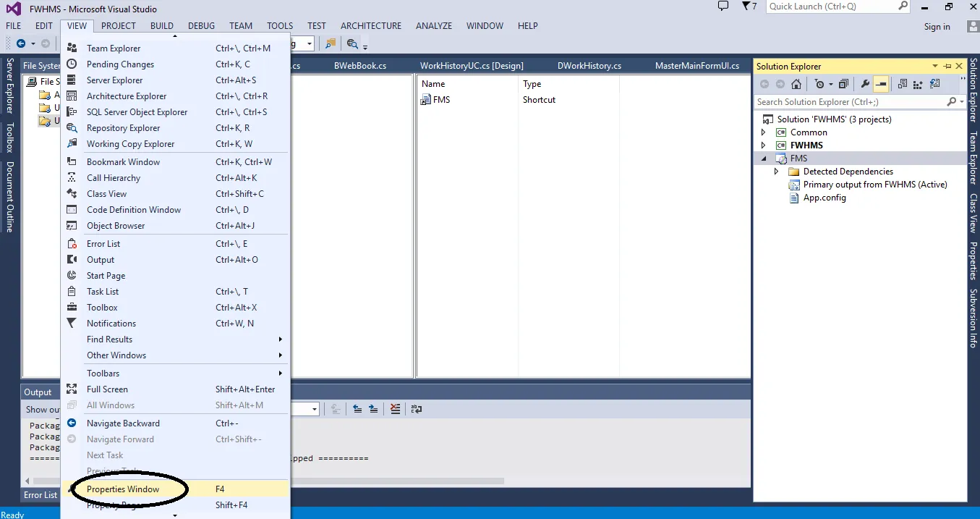
Task: Open notifications flag showing 7
Action: [749, 7]
